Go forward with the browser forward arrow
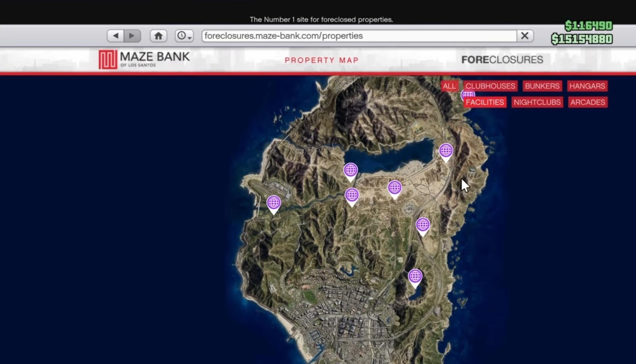This screenshot has width=636, height=364. click(x=132, y=35)
